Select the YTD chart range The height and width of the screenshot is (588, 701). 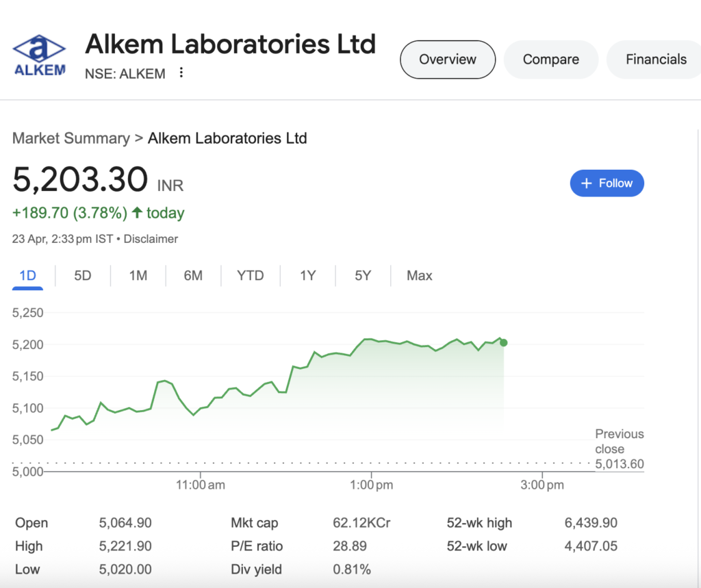tap(251, 275)
